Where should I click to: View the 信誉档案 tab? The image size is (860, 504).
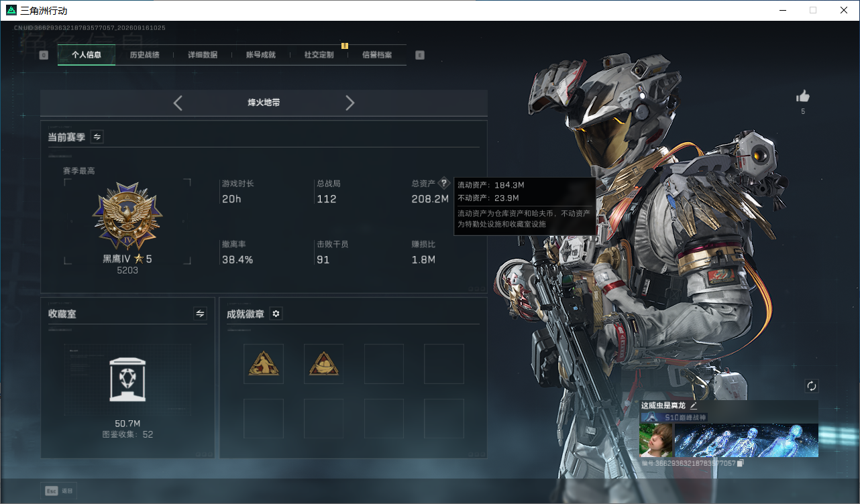[x=377, y=55]
